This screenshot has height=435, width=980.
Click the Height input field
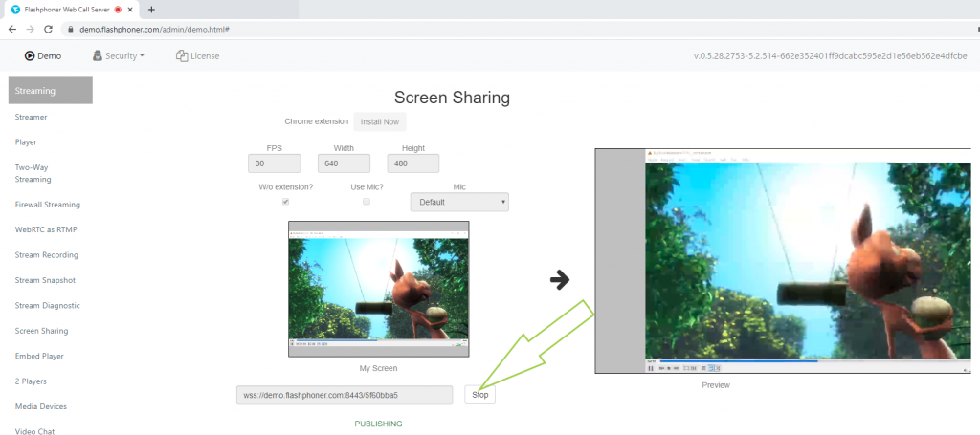pyautogui.click(x=413, y=163)
